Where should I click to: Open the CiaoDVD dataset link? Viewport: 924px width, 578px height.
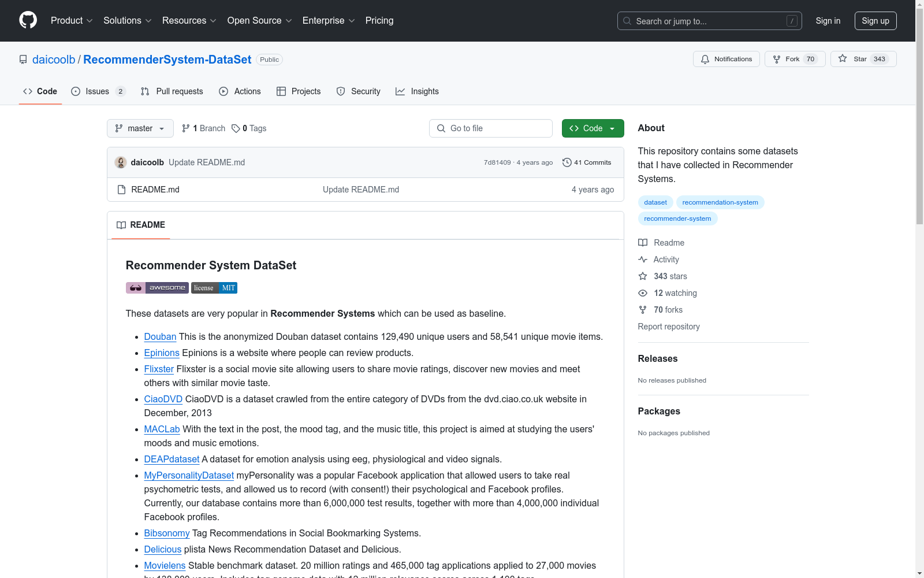pos(163,399)
